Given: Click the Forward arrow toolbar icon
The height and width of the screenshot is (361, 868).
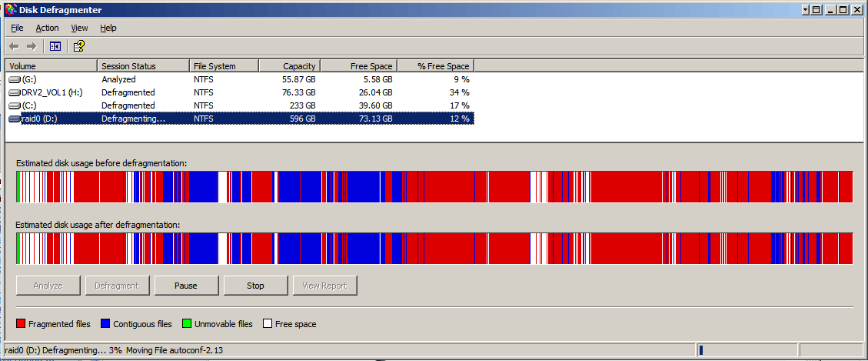Looking at the screenshot, I should [32, 46].
